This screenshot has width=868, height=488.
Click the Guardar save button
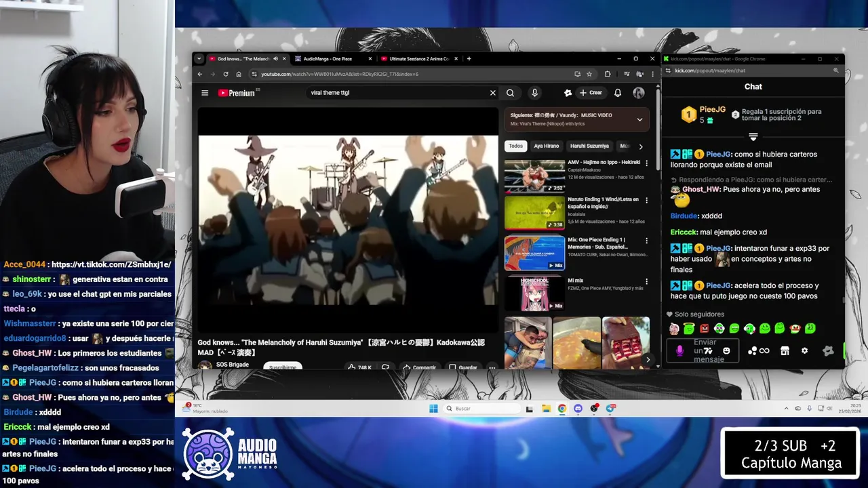tap(462, 367)
